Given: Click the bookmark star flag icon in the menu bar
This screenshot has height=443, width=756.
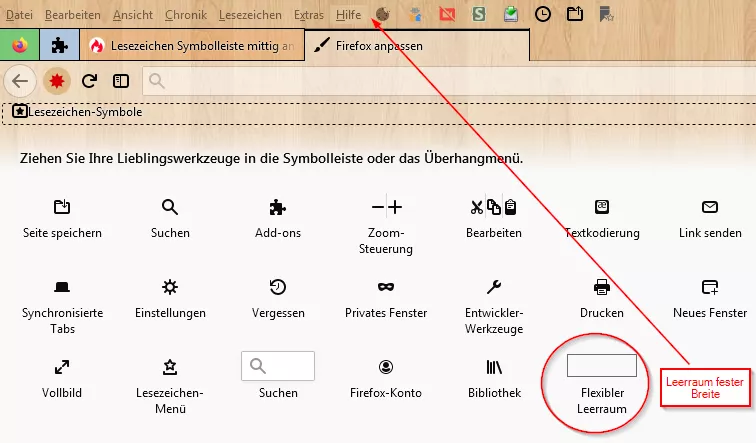Looking at the screenshot, I should click(x=607, y=14).
